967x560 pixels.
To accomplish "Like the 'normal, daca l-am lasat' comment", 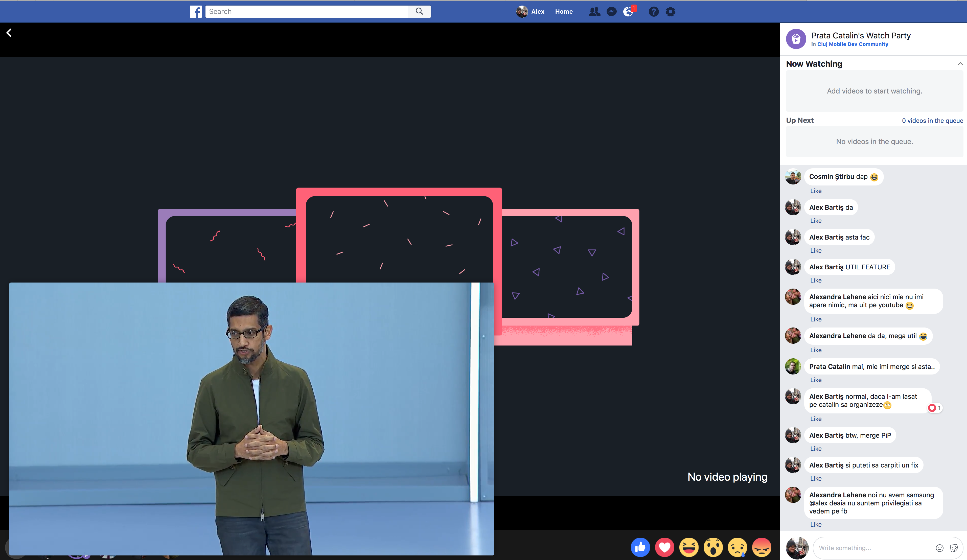I will pyautogui.click(x=816, y=419).
